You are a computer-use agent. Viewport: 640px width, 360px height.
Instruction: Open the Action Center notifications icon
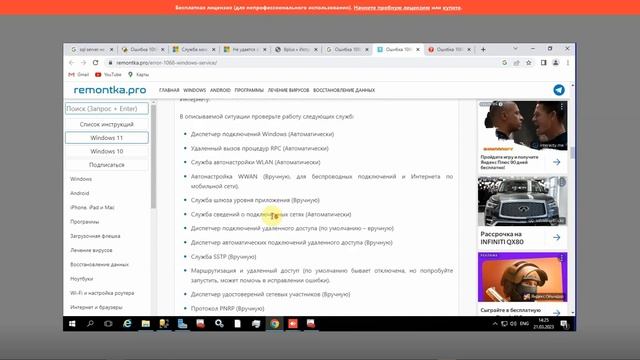[564, 324]
